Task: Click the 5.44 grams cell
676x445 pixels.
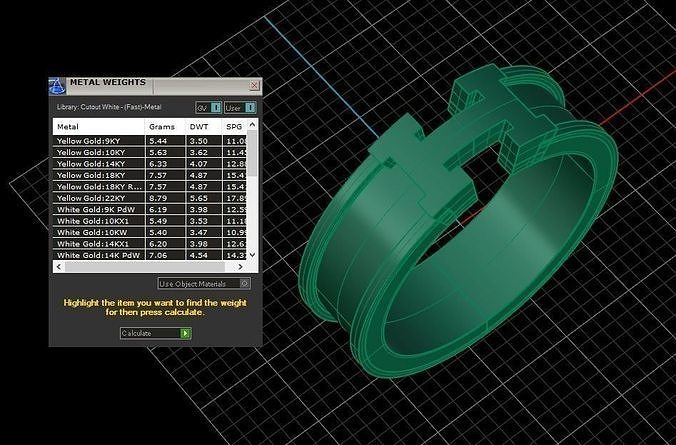Action: tap(166, 141)
